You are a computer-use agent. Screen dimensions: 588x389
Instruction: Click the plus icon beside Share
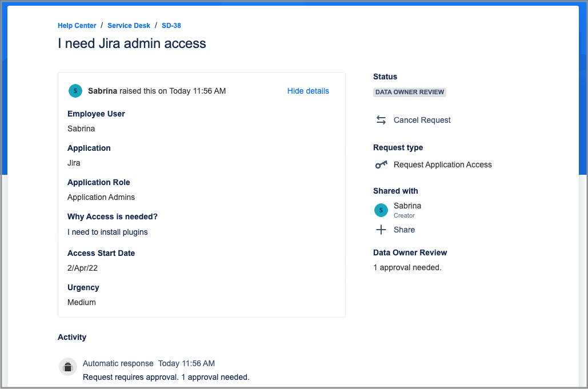pyautogui.click(x=381, y=230)
